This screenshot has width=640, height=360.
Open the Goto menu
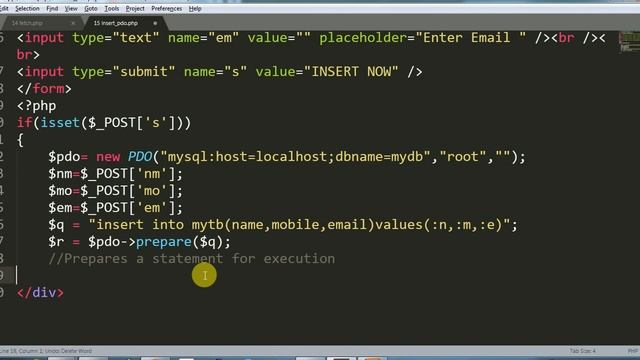coord(91,9)
